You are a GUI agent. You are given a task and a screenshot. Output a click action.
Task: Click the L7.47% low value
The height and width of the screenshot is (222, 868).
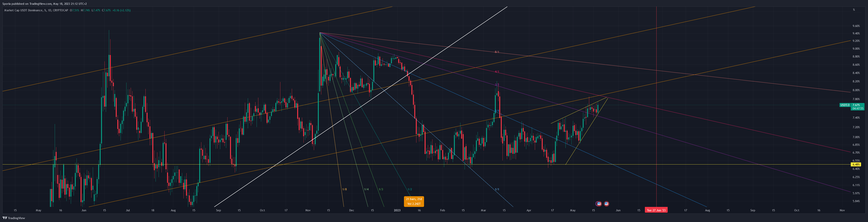(96, 10)
